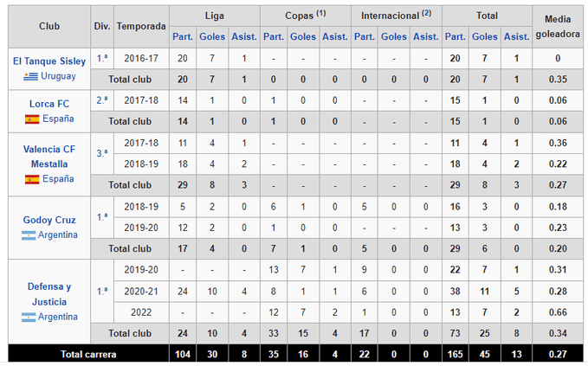This screenshot has height=366, width=588.
Task: Open the El Tanque Sisley club link
Action: click(x=49, y=61)
